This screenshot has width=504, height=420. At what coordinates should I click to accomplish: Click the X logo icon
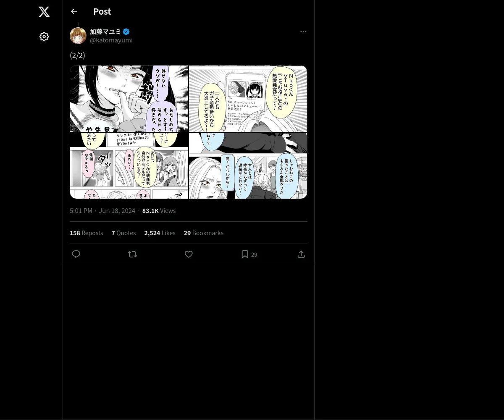pyautogui.click(x=44, y=12)
